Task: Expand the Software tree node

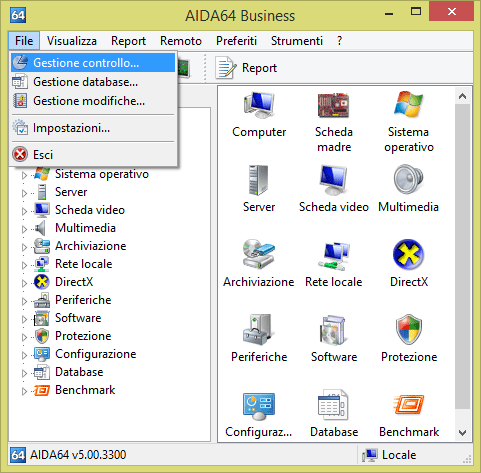Action: tap(24, 319)
